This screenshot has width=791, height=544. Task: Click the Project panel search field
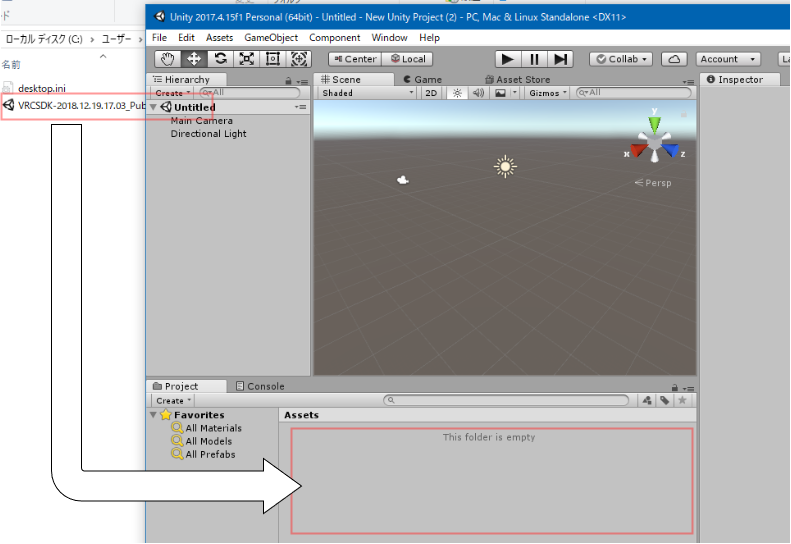click(x=510, y=400)
